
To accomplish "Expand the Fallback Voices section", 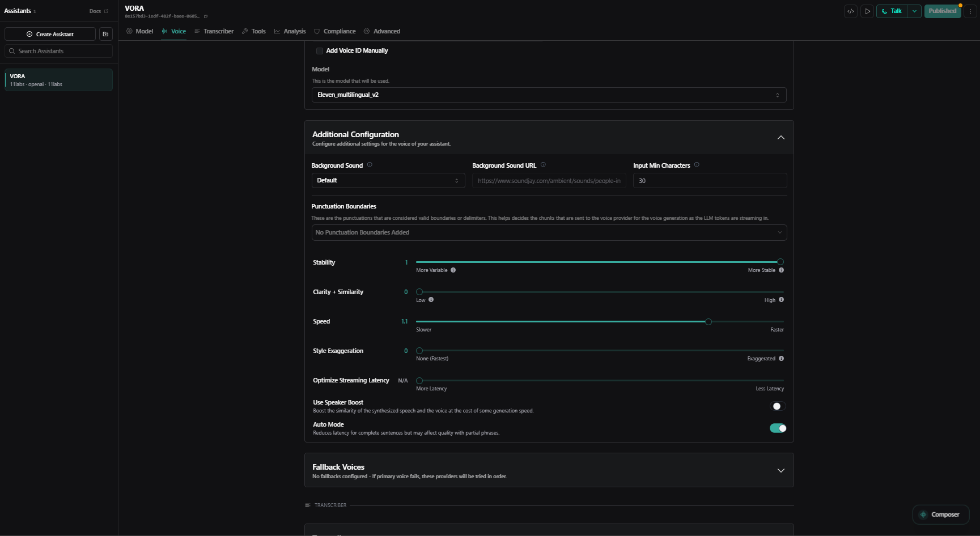I will [x=781, y=470].
